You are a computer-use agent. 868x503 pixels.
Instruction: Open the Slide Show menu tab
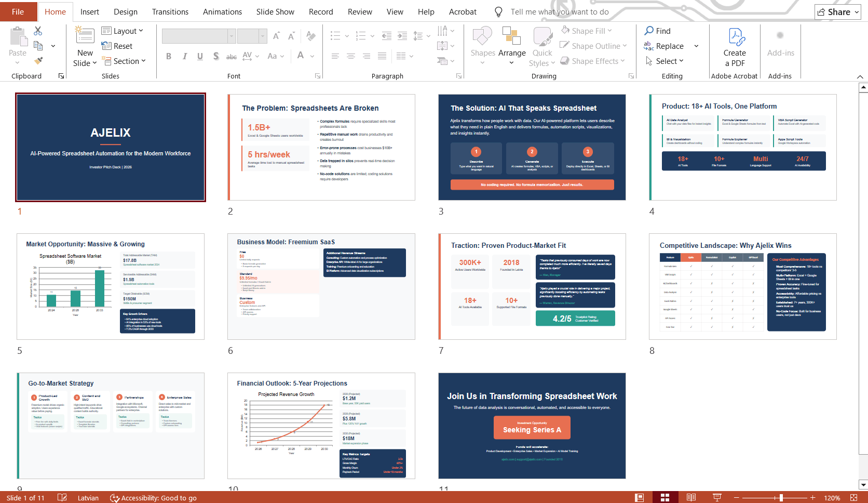(275, 11)
